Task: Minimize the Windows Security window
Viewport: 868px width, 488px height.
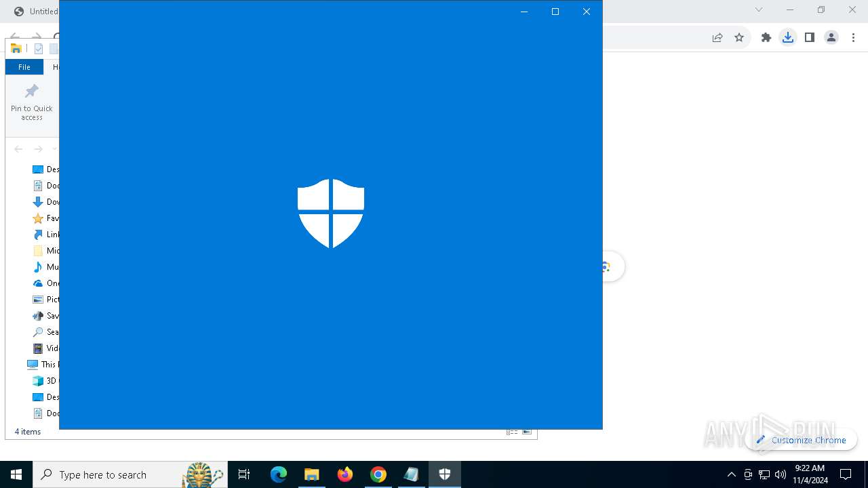Action: click(524, 12)
